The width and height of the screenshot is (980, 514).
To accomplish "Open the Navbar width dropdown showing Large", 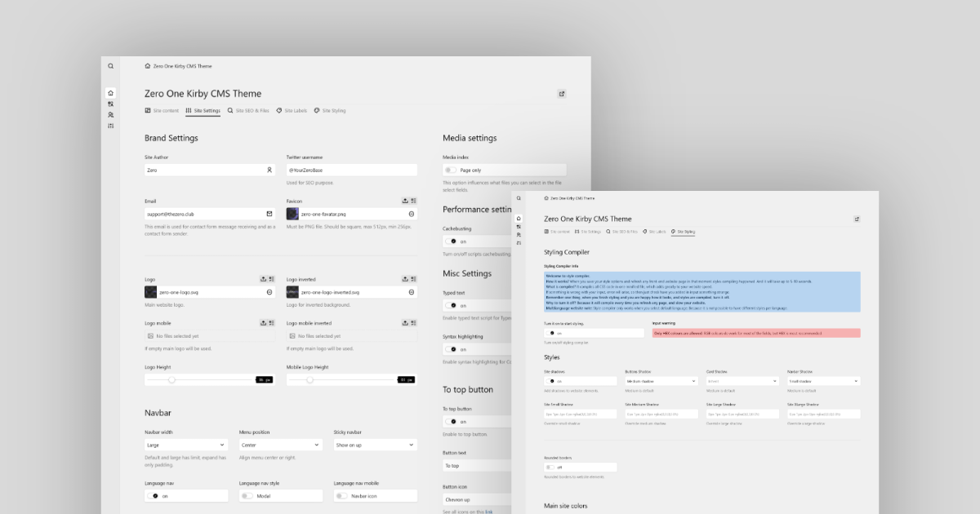I will pos(185,445).
